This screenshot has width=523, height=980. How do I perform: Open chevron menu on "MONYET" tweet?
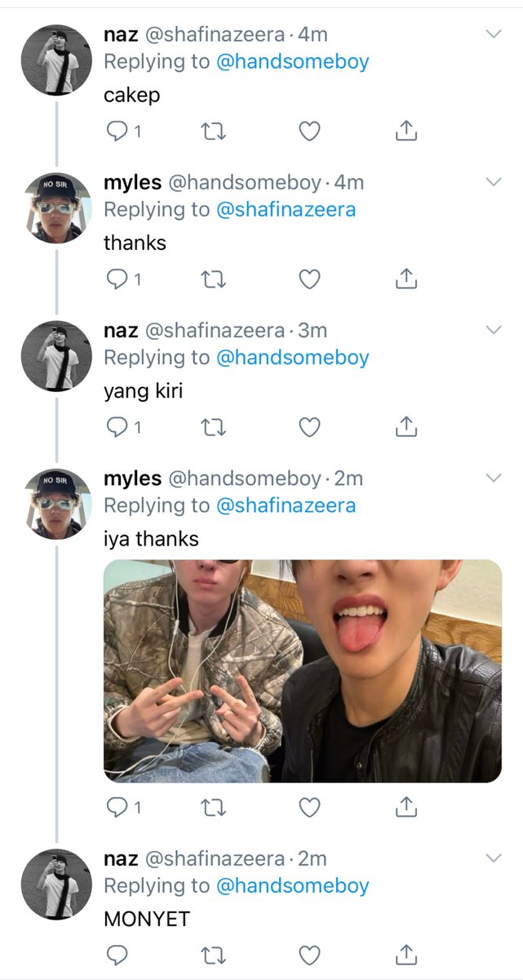point(494,857)
